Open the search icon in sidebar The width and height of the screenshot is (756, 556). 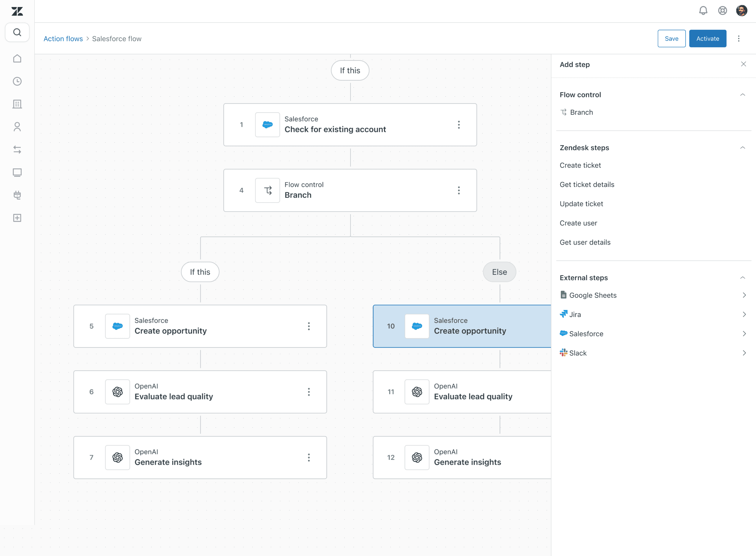pos(17,32)
